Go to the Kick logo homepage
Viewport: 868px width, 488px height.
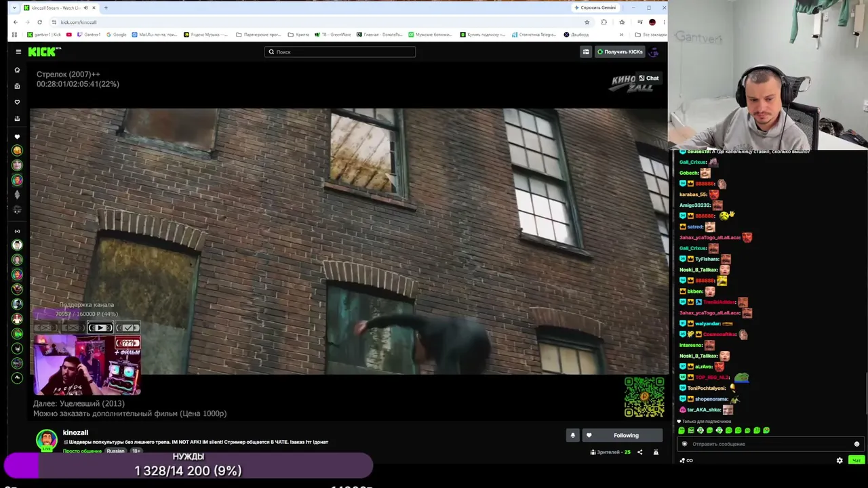44,52
